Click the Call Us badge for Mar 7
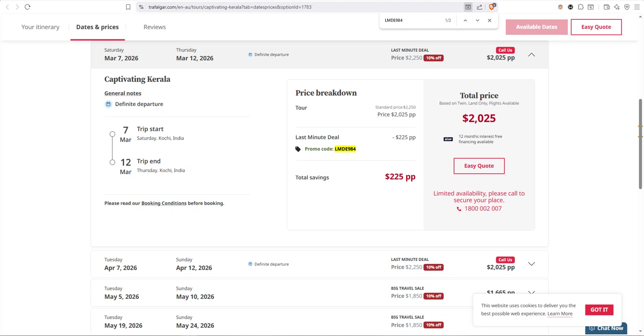Viewport: 644px width, 336px height. pyautogui.click(x=505, y=50)
